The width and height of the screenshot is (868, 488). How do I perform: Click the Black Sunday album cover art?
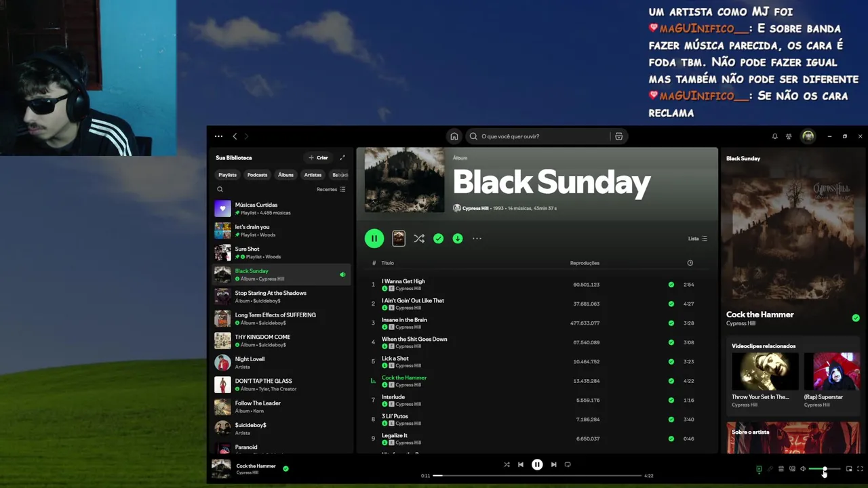pyautogui.click(x=405, y=180)
